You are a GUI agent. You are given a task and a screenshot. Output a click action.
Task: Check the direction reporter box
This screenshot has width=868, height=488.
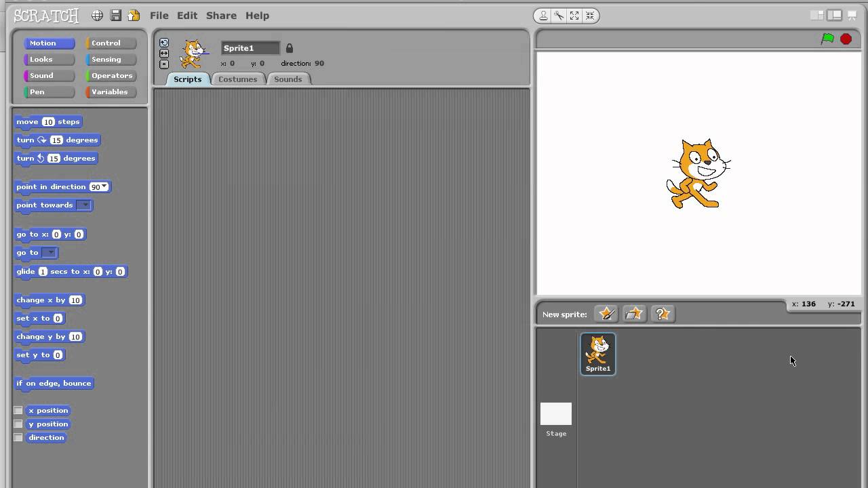(x=18, y=438)
